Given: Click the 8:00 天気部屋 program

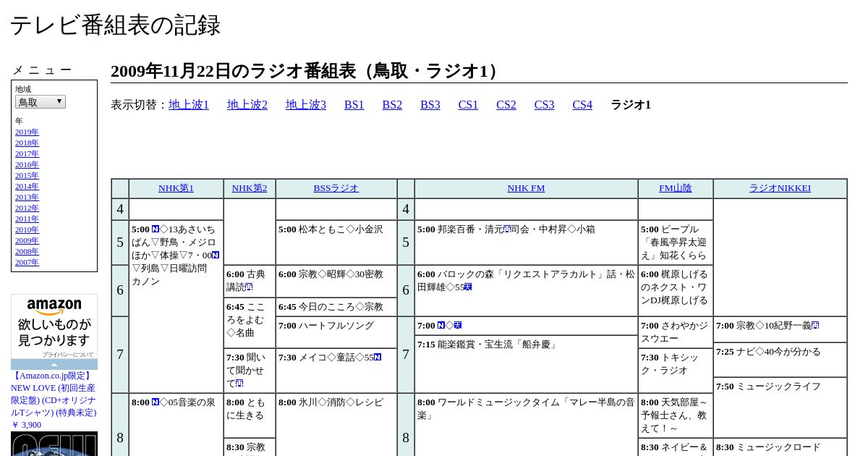Looking at the screenshot, I should (x=675, y=415).
